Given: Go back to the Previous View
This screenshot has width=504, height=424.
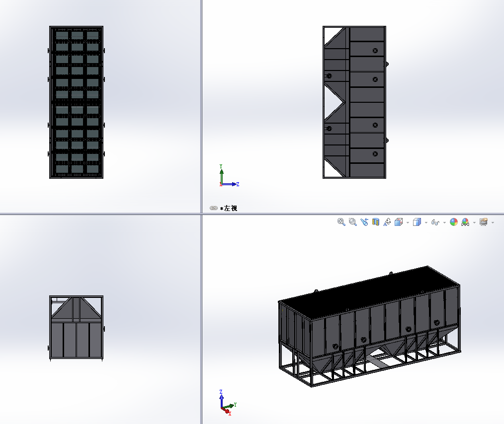Looking at the screenshot, I should (364, 222).
